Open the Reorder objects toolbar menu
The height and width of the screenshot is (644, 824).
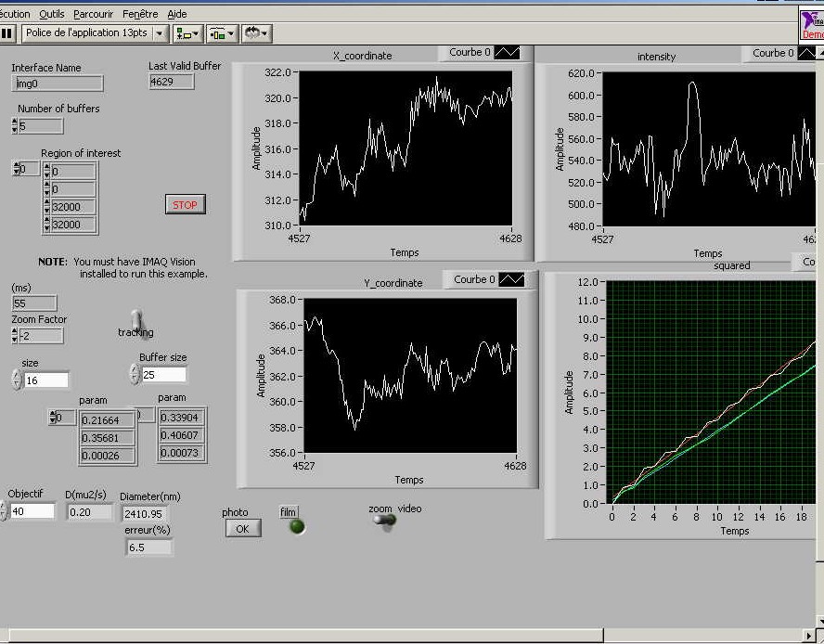pyautogui.click(x=255, y=33)
